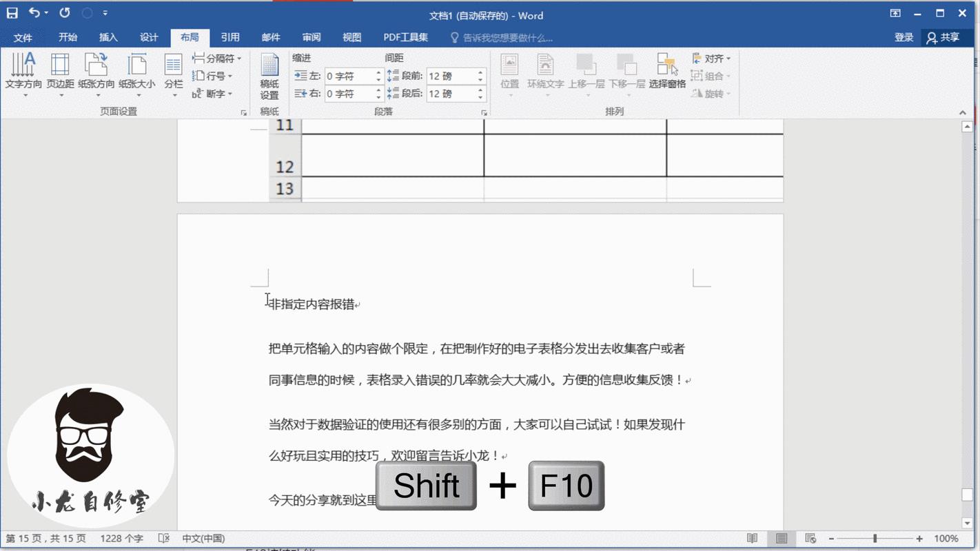980x551 pixels.
Task: Switch to the 视图 View tab
Action: 352,38
